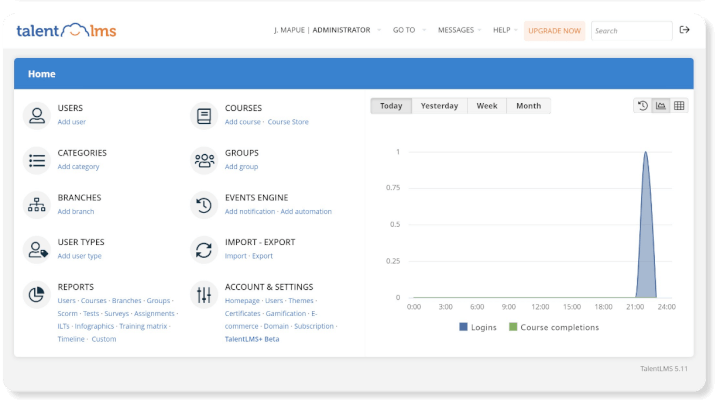Toggle the Course completions green swatch

coord(513,327)
